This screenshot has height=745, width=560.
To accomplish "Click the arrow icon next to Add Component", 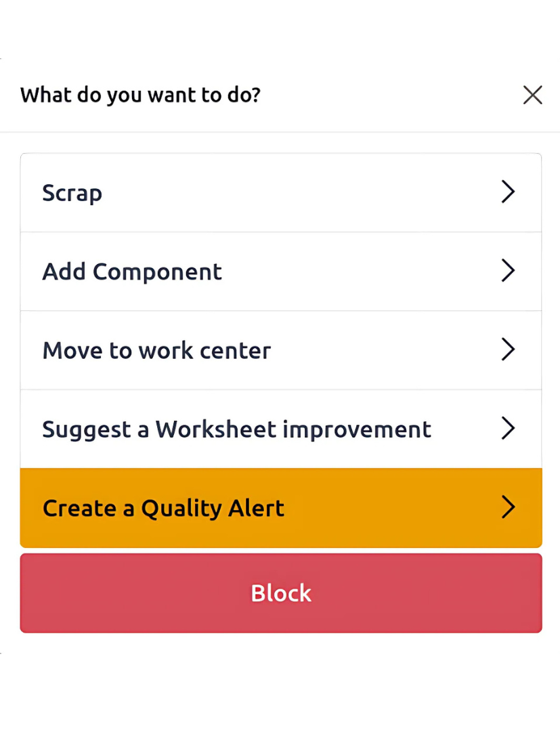I will click(508, 271).
